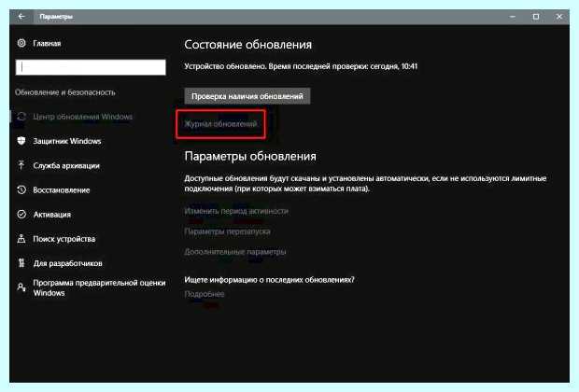579x392 pixels.
Task: Click the Подробнее link
Action: [x=205, y=294]
